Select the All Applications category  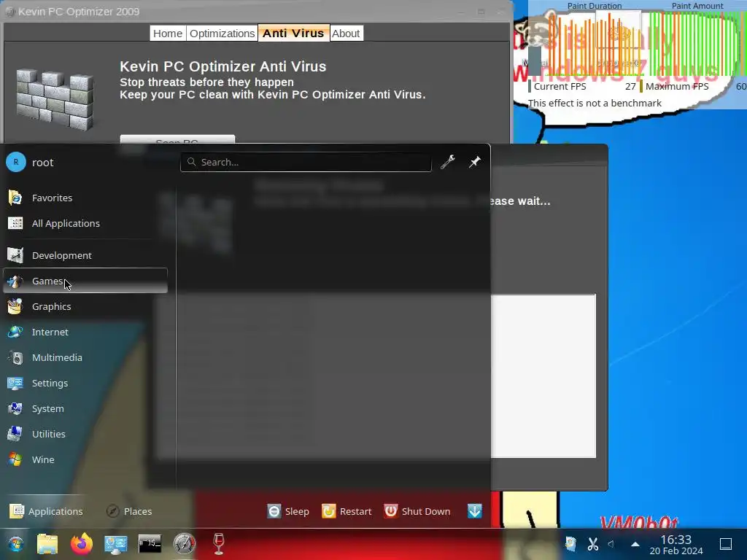click(x=85, y=223)
